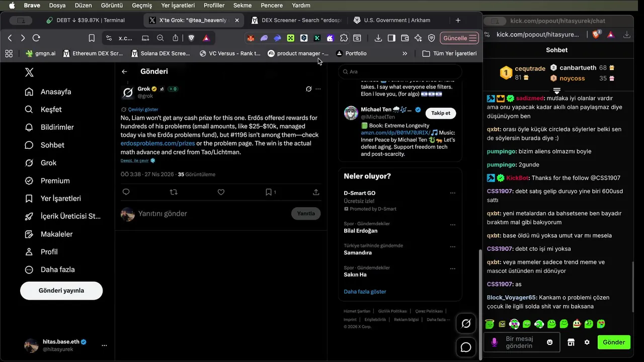Viewport: 644px width, 362px height.
Task: Open share icon in address bar
Action: coord(175,38)
